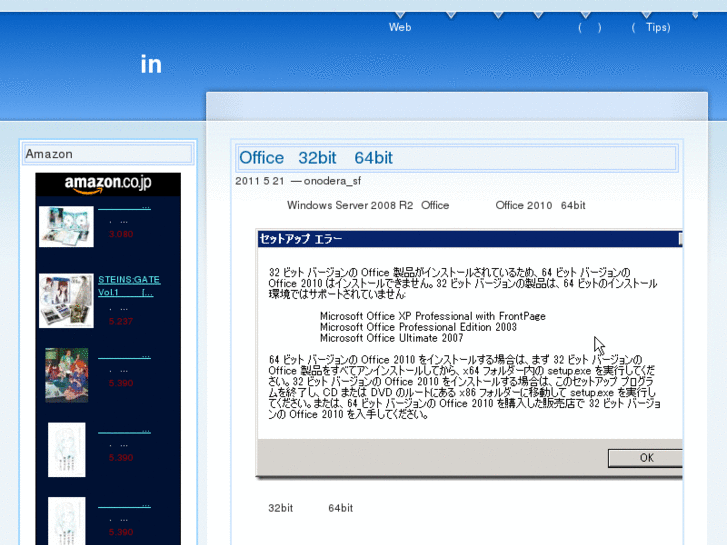Click the post date 2011 5 21
This screenshot has width=727, height=545.
click(260, 181)
